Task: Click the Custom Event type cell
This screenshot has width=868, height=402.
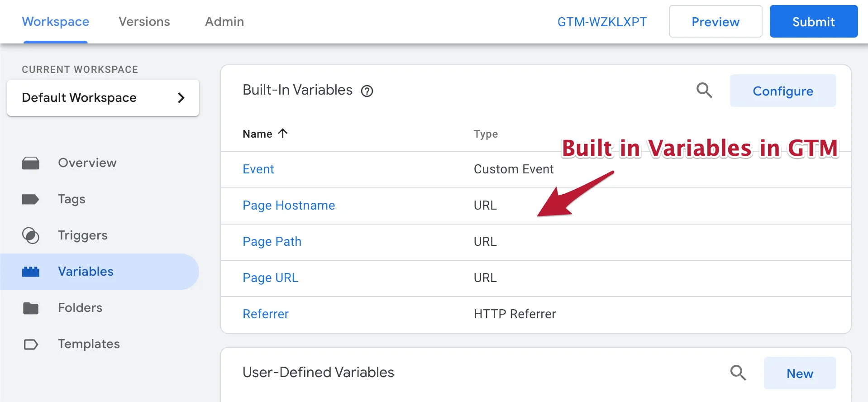Action: 514,169
